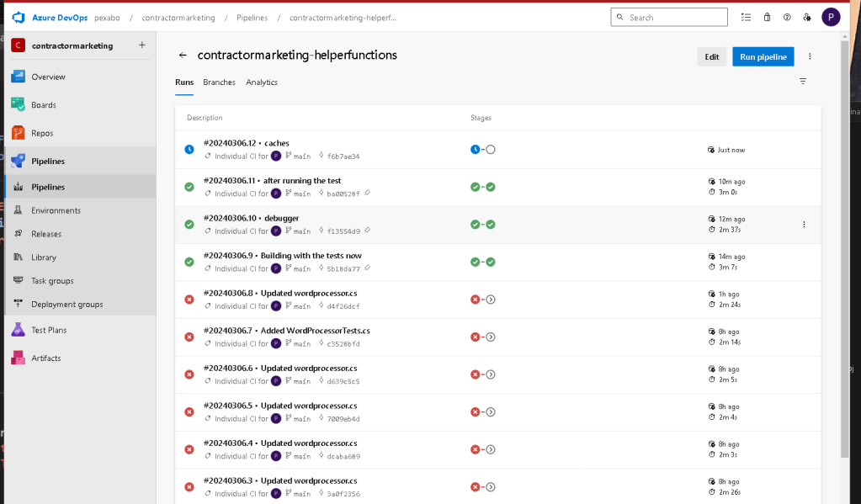Click the Edit button
Screen dimensions: 861x504
(x=712, y=56)
